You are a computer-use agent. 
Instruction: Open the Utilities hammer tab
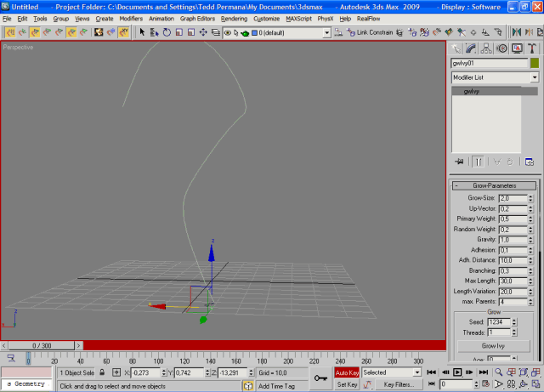(532, 48)
